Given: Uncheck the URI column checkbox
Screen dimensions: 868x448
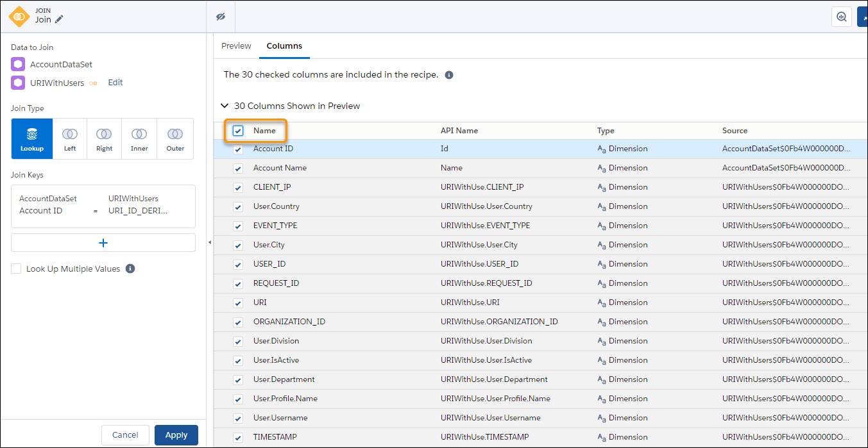Looking at the screenshot, I should (x=238, y=303).
